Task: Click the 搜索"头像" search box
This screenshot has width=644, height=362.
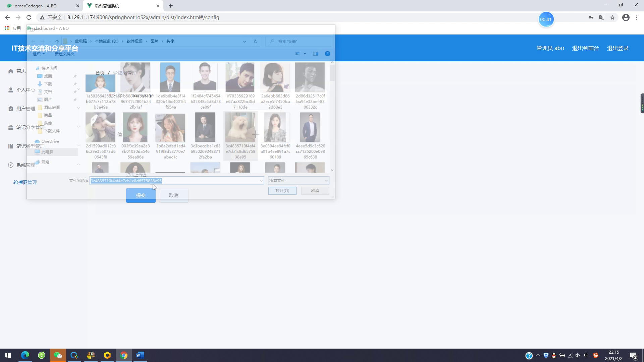Action: click(299, 41)
